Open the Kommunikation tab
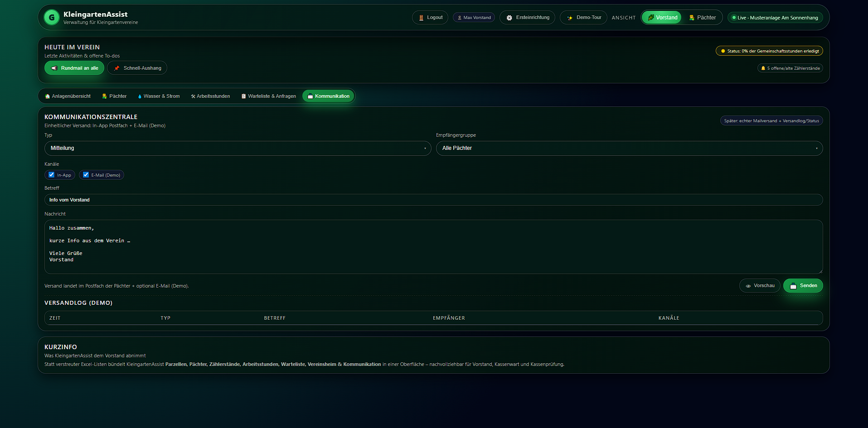868x428 pixels. pos(328,96)
